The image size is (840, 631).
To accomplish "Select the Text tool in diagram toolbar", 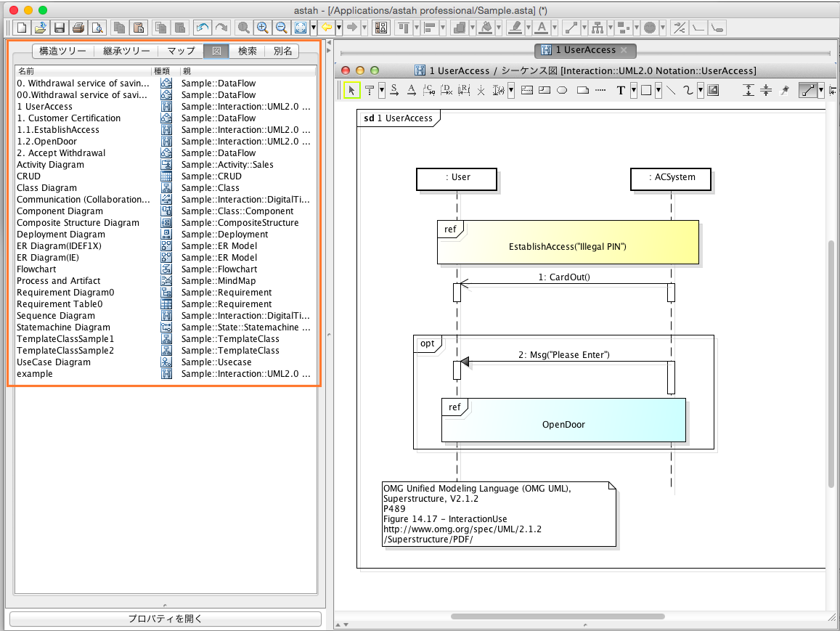I will tap(621, 90).
